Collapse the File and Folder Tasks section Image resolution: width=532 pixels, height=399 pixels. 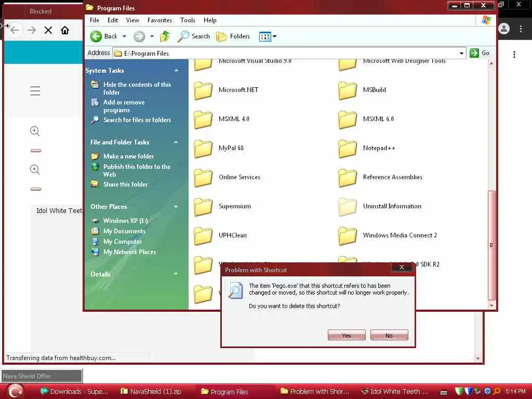(176, 142)
